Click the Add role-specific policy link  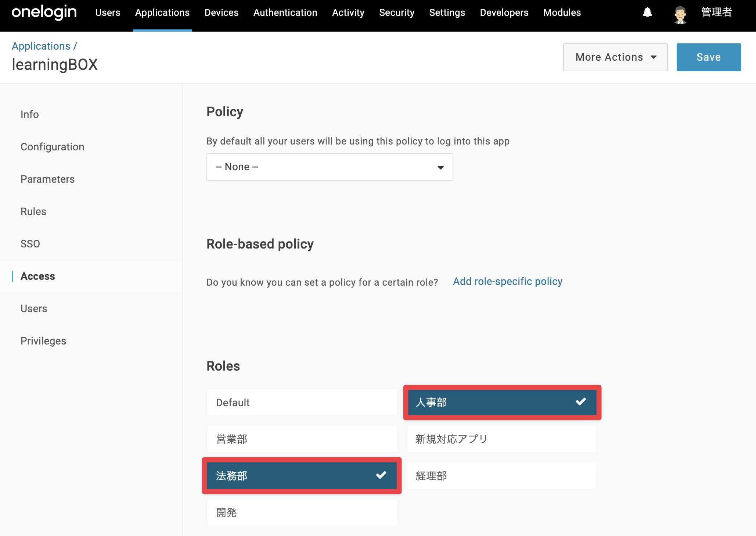(x=508, y=282)
